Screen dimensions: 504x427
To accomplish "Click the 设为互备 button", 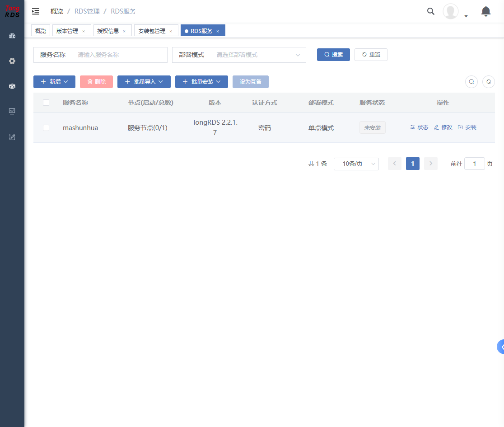I will pos(250,82).
